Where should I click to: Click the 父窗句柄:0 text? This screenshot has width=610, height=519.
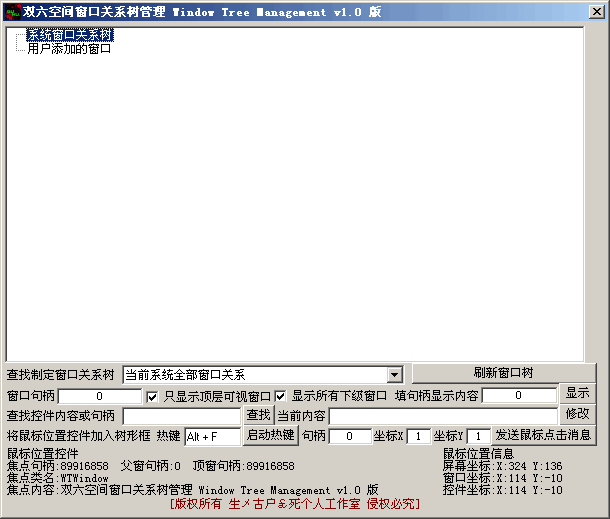click(x=151, y=466)
